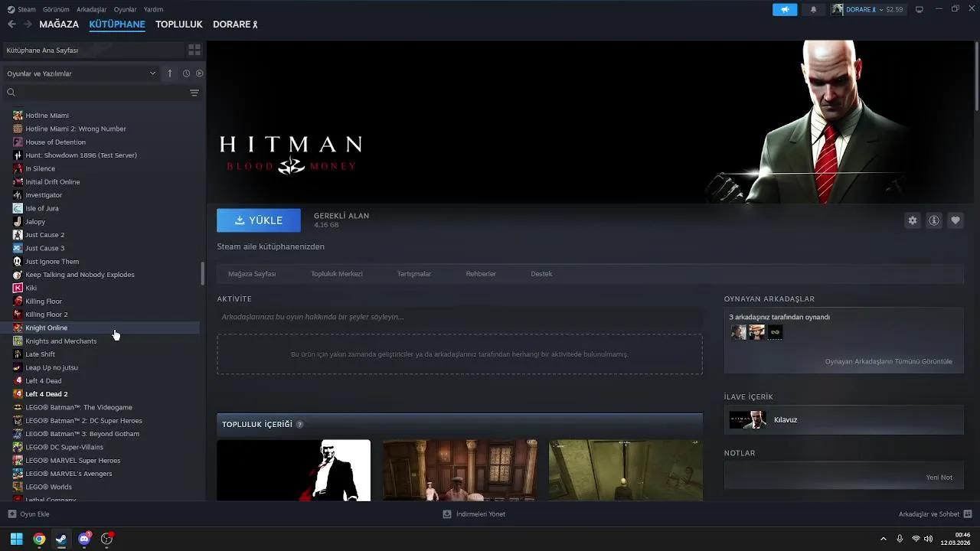Open the Yardım menu
980x551 pixels.
(x=153, y=9)
